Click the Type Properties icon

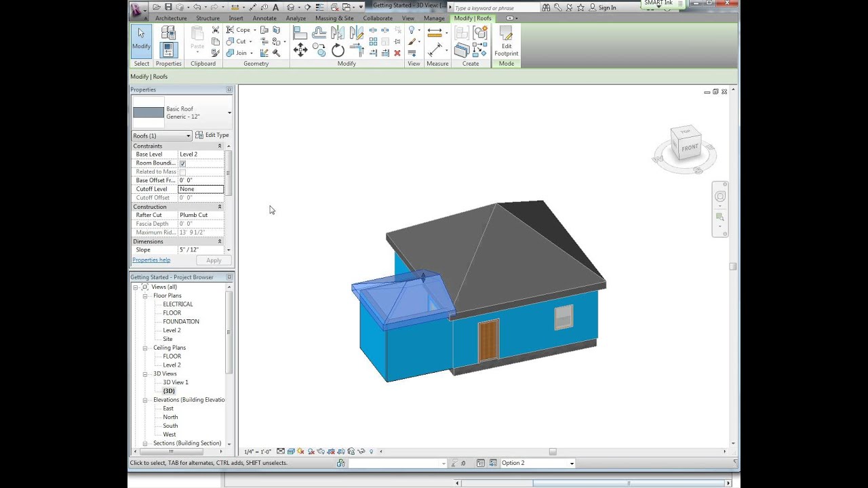coord(168,32)
